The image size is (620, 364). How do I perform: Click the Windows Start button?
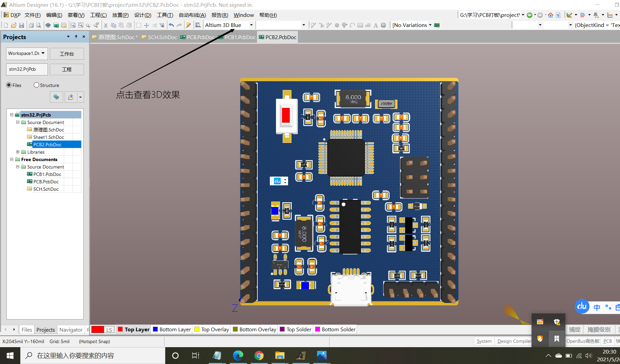pyautogui.click(x=10, y=356)
